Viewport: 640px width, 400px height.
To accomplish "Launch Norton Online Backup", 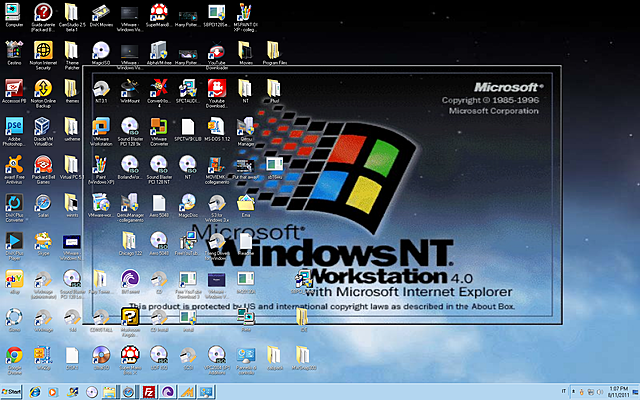I will tap(43, 93).
